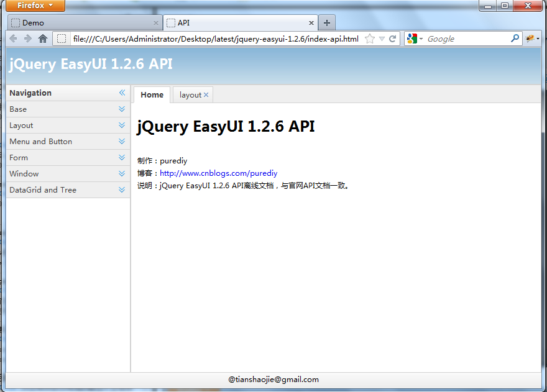
Task: Click the jQuery EasyUI 1.2.6 API banner title
Action: (91, 64)
